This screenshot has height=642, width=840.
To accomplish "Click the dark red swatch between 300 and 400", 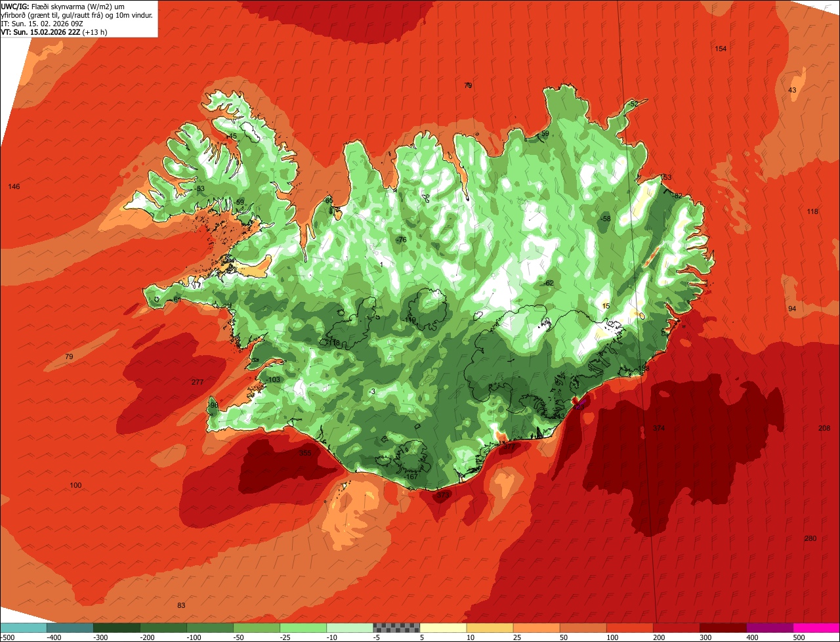I will pyautogui.click(x=723, y=628).
